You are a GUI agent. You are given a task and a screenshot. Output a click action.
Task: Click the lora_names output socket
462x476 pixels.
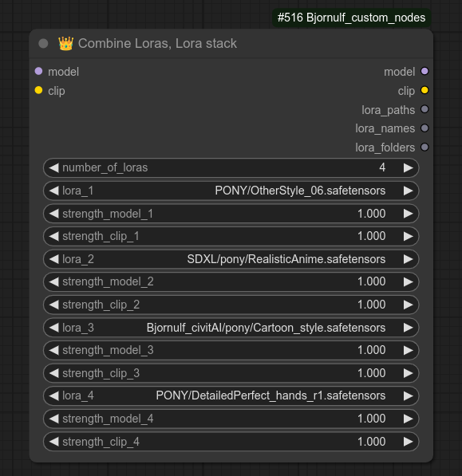click(x=424, y=128)
